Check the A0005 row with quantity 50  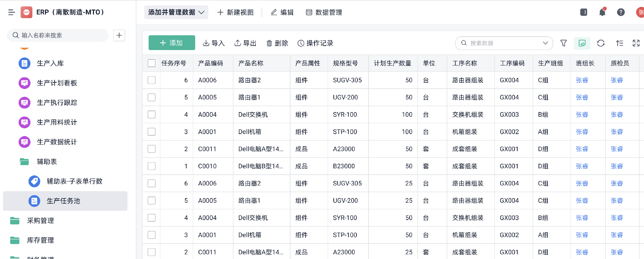(152, 97)
